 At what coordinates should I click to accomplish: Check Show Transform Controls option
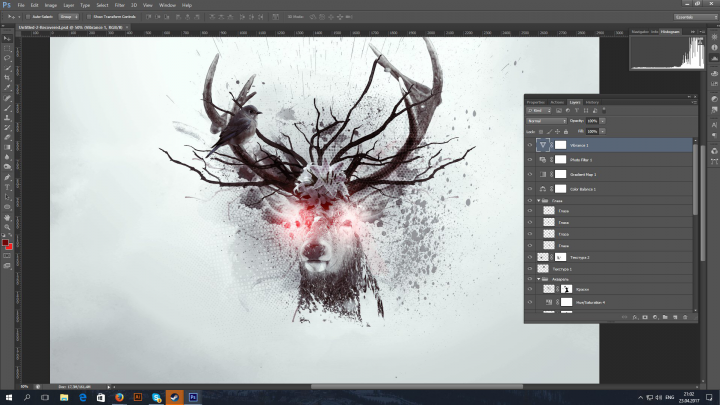91,17
